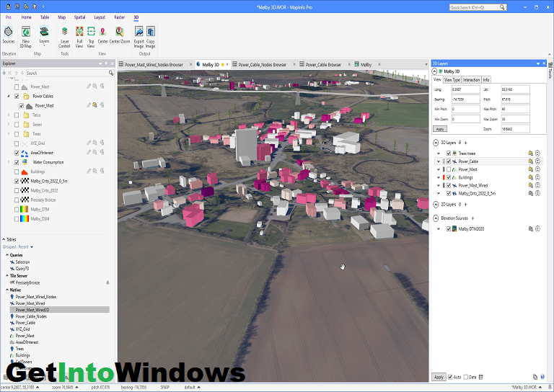The height and width of the screenshot is (392, 554).
Task: Click the edit pencil icon for XYZ_Grid layer
Action: 89,143
